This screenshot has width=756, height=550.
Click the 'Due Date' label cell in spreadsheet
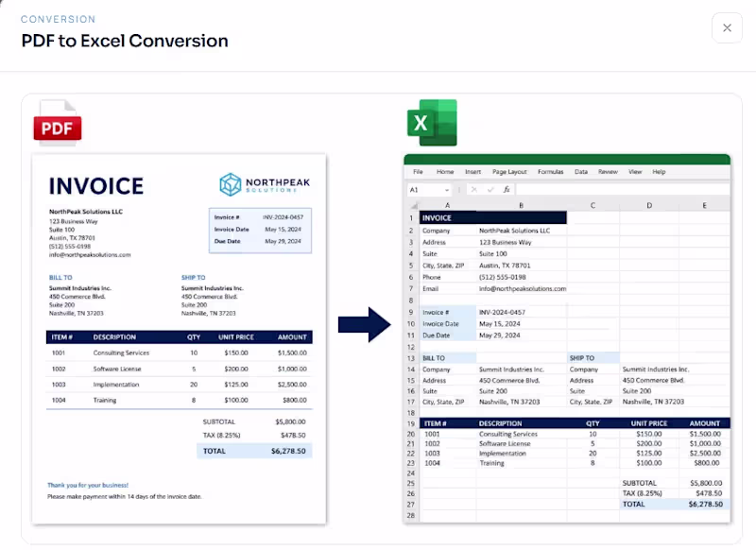(448, 335)
